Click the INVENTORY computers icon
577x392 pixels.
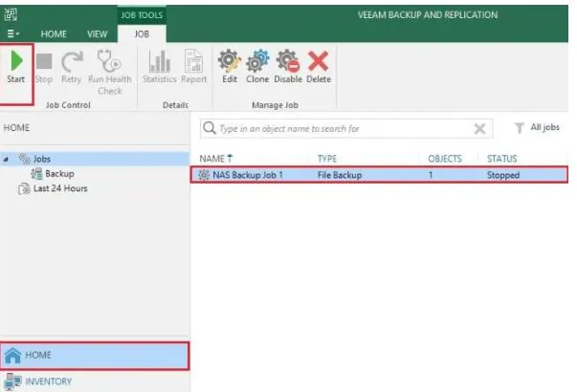(12, 381)
